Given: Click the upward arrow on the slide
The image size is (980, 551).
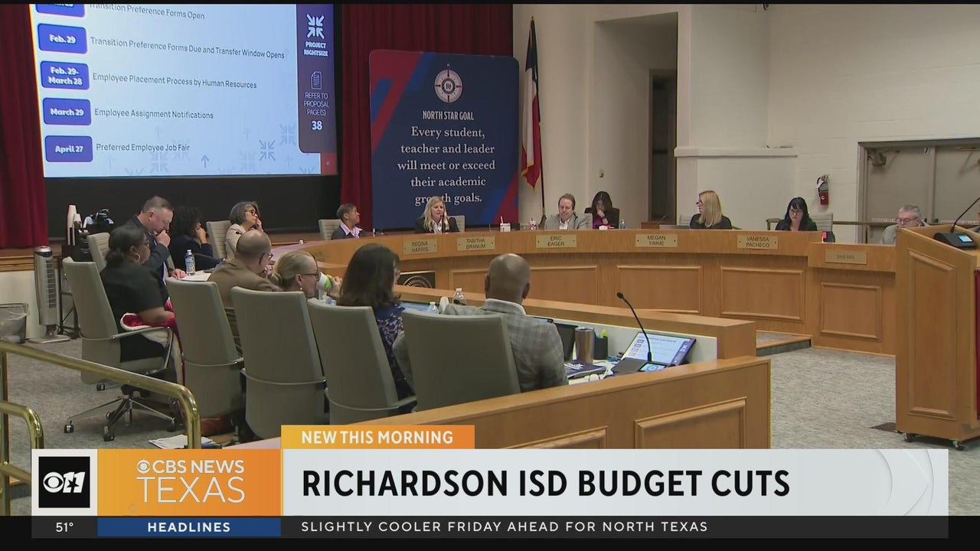Looking at the screenshot, I should [x=204, y=161].
